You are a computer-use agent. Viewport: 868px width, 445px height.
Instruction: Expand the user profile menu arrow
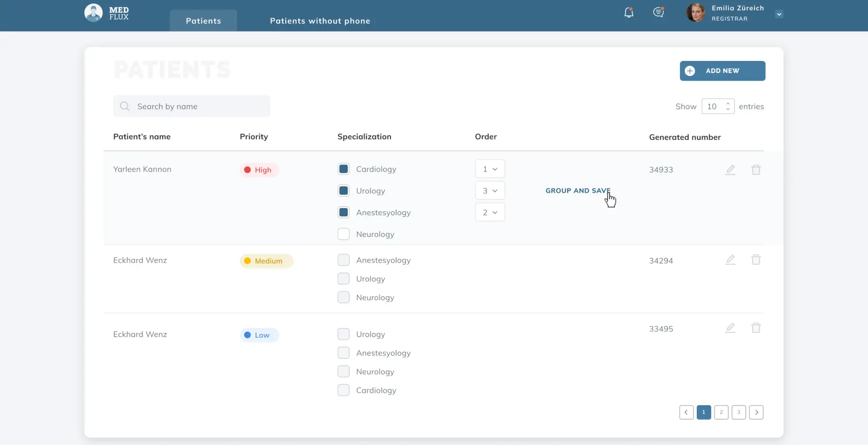pos(779,14)
